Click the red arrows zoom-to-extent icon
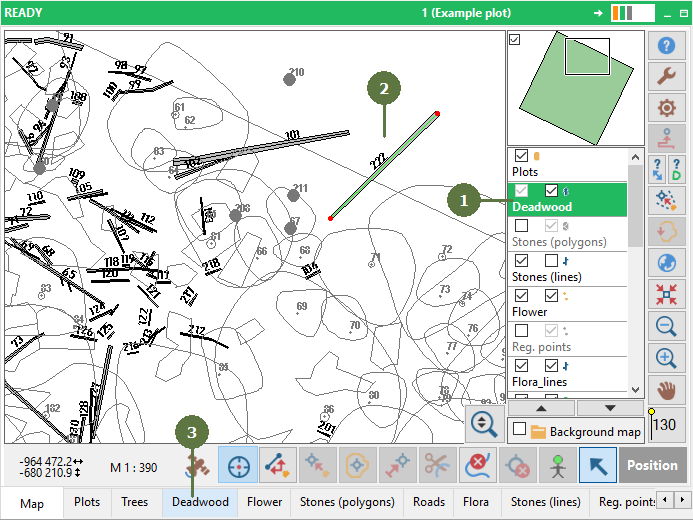The image size is (693, 520). pyautogui.click(x=666, y=295)
